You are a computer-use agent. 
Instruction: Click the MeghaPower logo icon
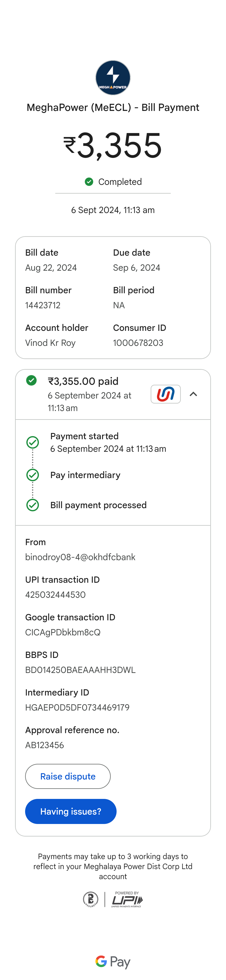pyautogui.click(x=113, y=78)
